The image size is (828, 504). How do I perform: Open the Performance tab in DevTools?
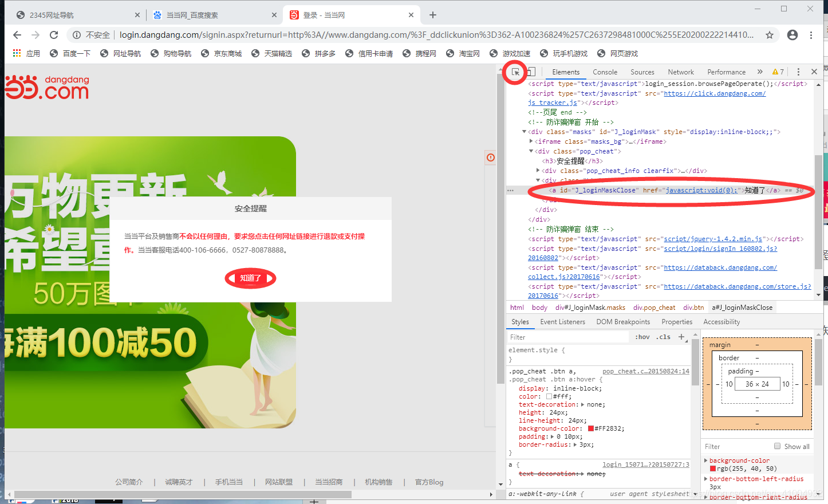pyautogui.click(x=726, y=72)
